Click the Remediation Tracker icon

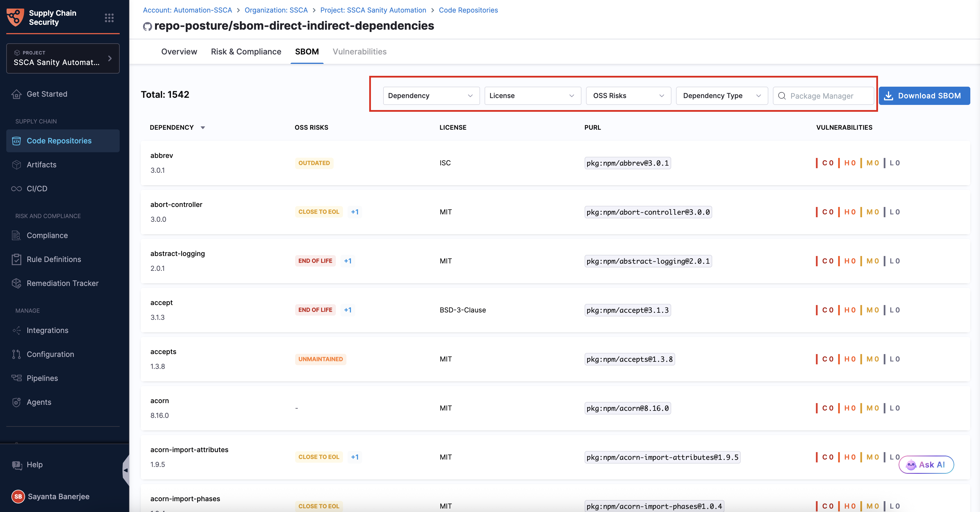pyautogui.click(x=16, y=283)
